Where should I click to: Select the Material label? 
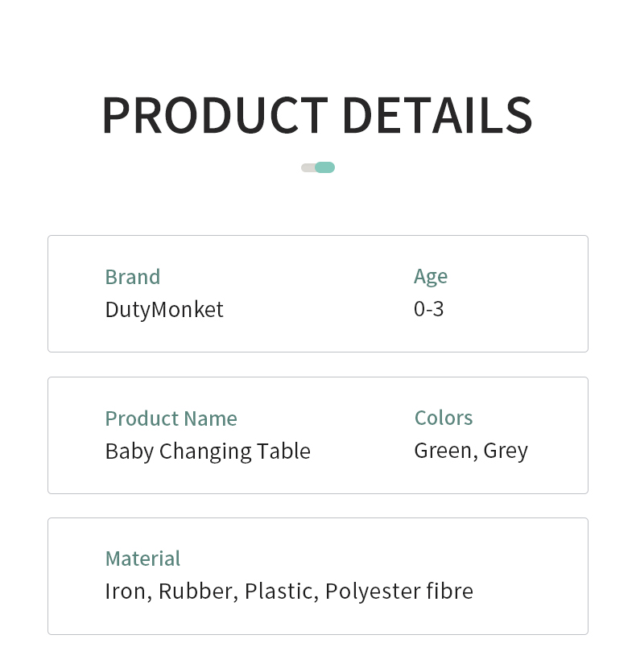[x=142, y=559]
